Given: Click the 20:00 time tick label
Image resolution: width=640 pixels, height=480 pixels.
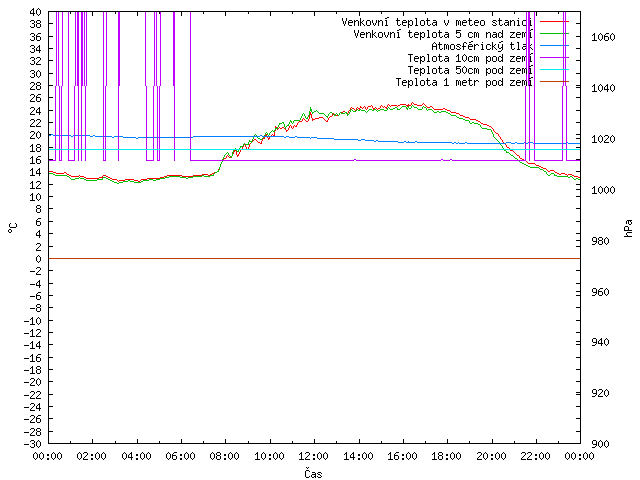Looking at the screenshot, I should (x=491, y=456).
